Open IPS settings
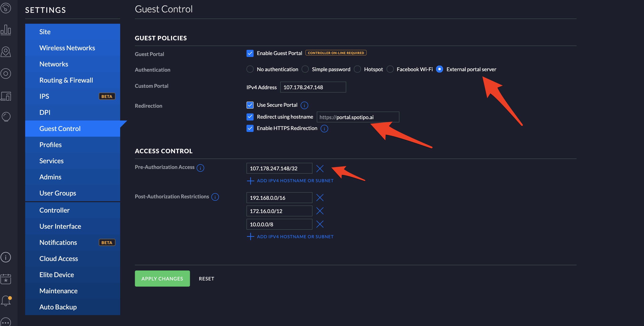The image size is (644, 326). click(x=72, y=96)
